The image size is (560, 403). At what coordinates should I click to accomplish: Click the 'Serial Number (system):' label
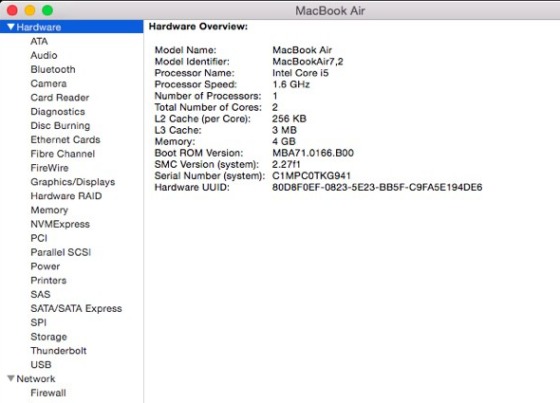tap(210, 176)
